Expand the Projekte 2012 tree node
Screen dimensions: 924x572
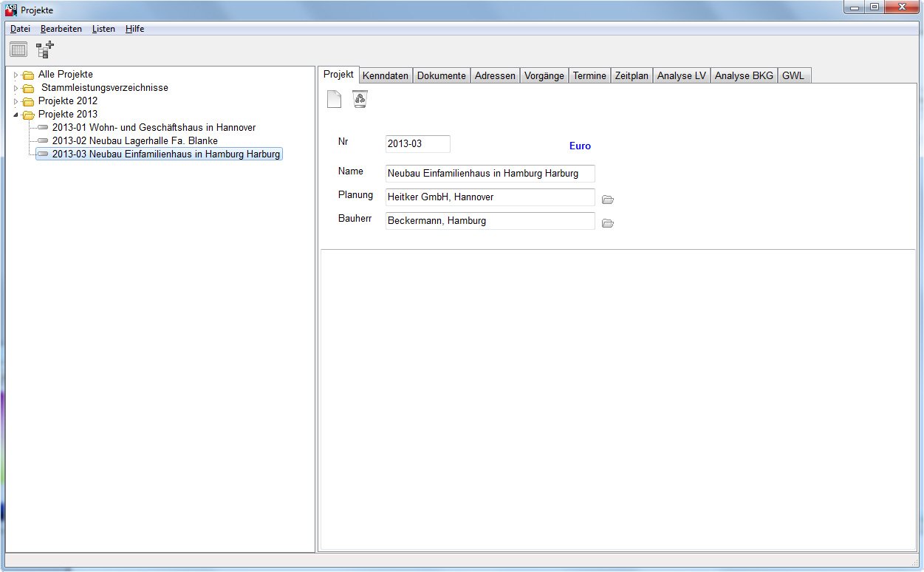click(x=16, y=101)
